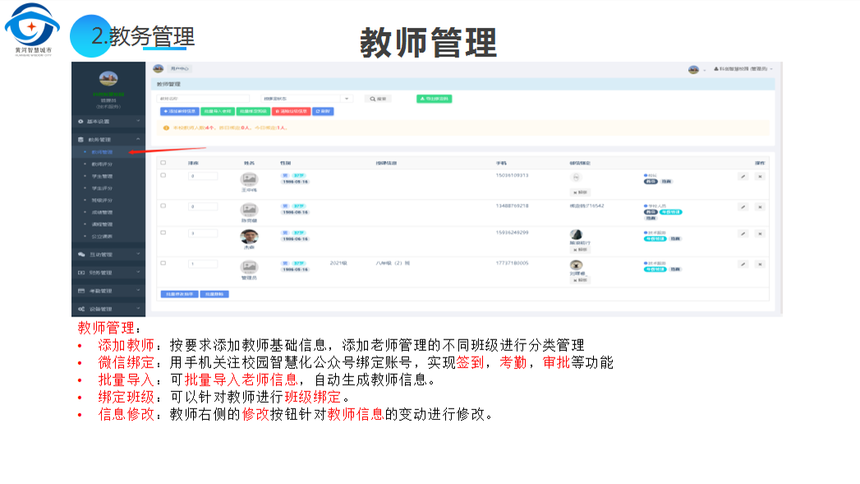The height and width of the screenshot is (484, 860).
Task: Click the phone number 13488769218
Action: click(512, 206)
